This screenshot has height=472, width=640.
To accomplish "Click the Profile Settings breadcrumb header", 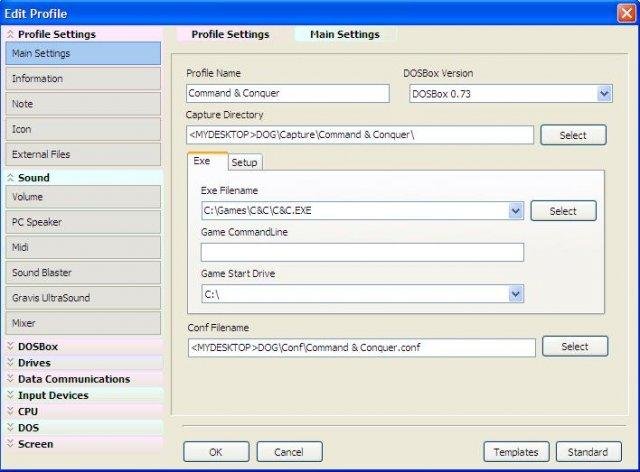I will pyautogui.click(x=230, y=34).
